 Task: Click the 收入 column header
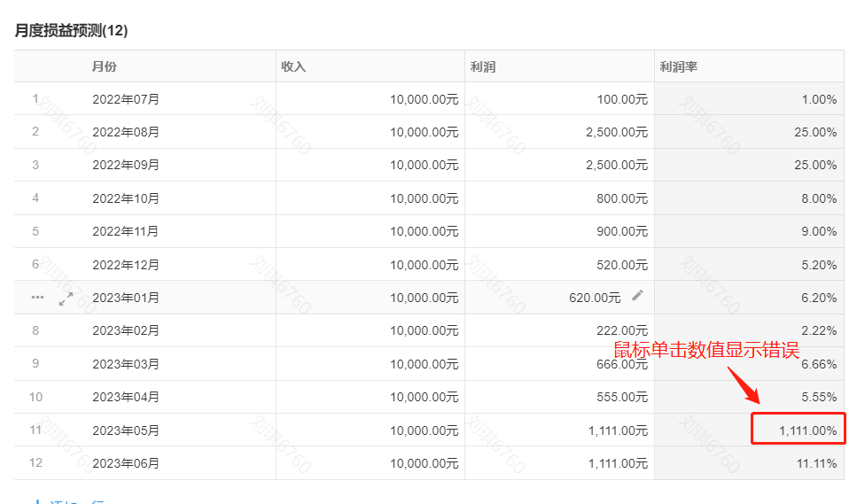(293, 66)
